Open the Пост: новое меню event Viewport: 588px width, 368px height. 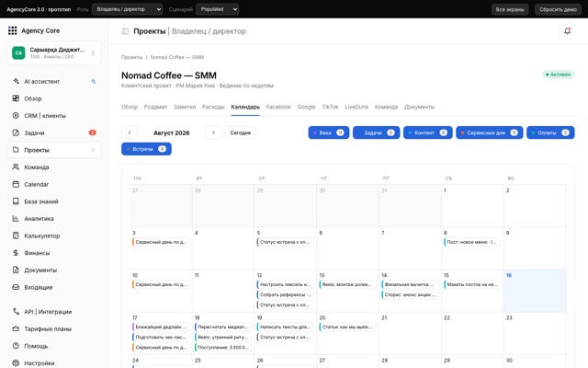[x=471, y=242]
